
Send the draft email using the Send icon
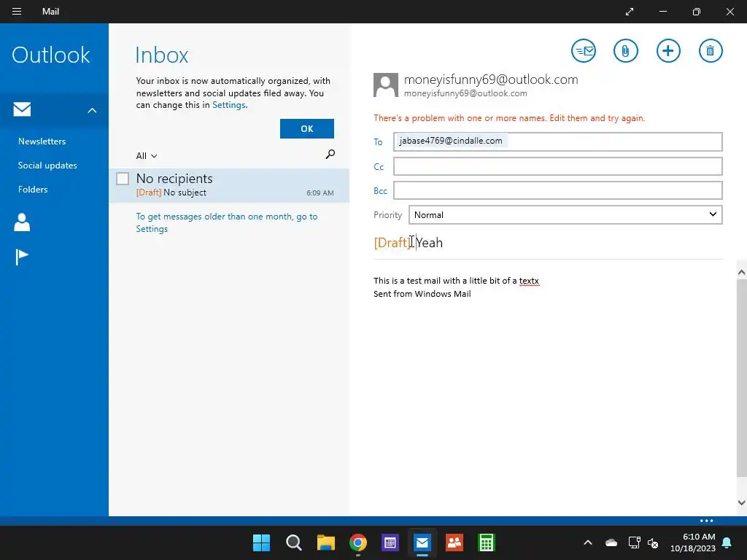pyautogui.click(x=584, y=50)
